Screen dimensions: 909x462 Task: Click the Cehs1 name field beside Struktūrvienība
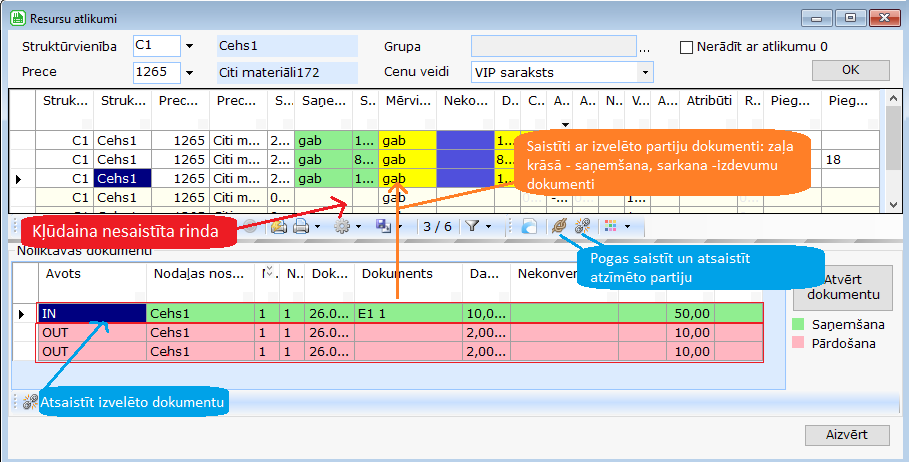288,46
